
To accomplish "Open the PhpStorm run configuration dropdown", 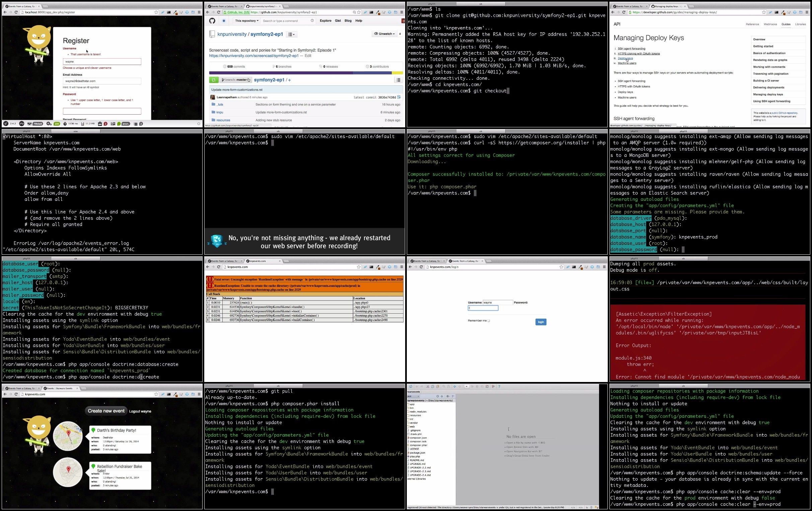I will tap(467, 386).
